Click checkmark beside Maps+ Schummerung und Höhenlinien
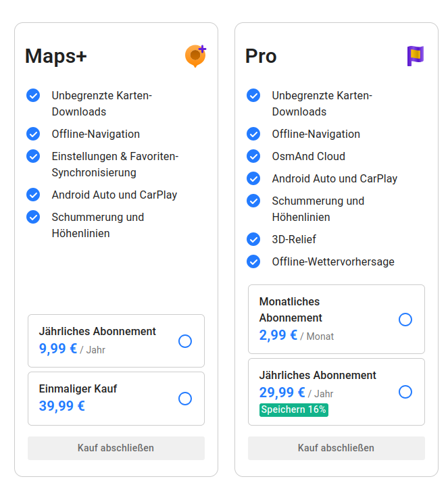Image resolution: width=448 pixels, height=479 pixels. tap(33, 217)
